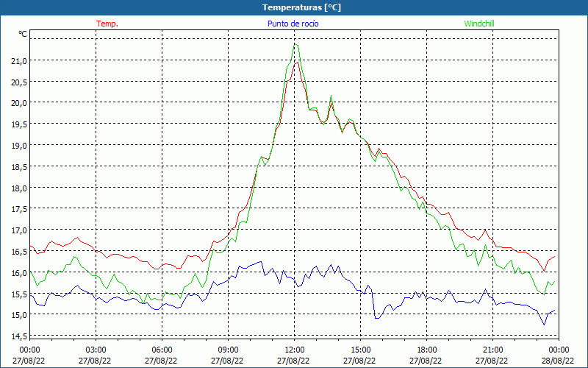Click the 28/08/22 date label
588x368 pixels.
pos(558,361)
